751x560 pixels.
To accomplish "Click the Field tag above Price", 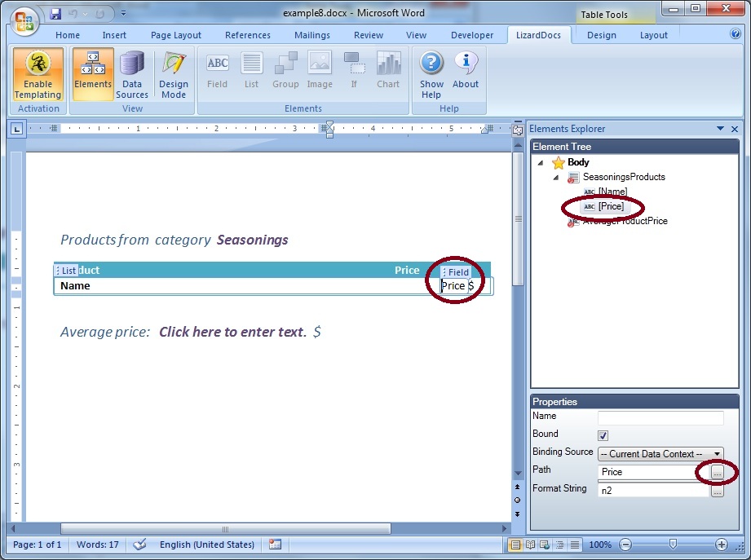I will coord(456,272).
